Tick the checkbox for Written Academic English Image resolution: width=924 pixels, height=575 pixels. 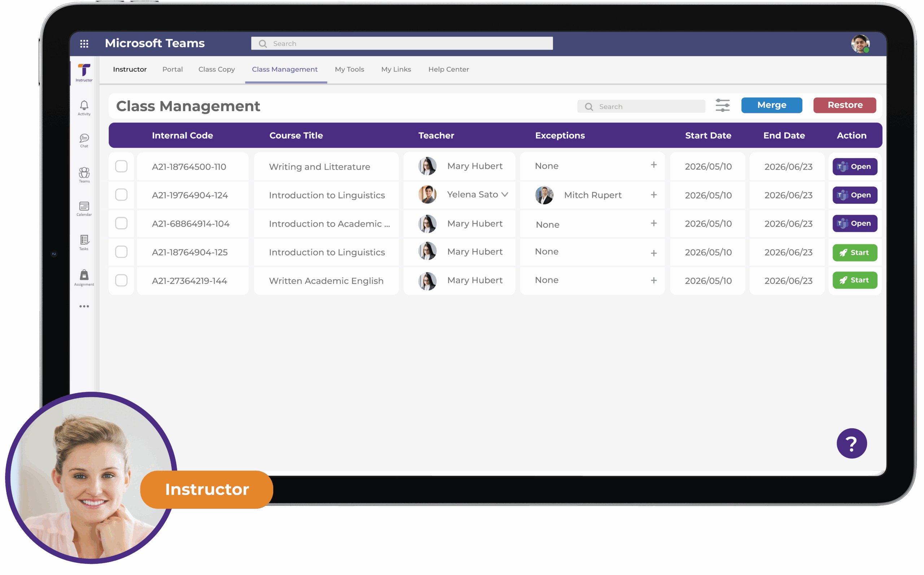(x=121, y=280)
